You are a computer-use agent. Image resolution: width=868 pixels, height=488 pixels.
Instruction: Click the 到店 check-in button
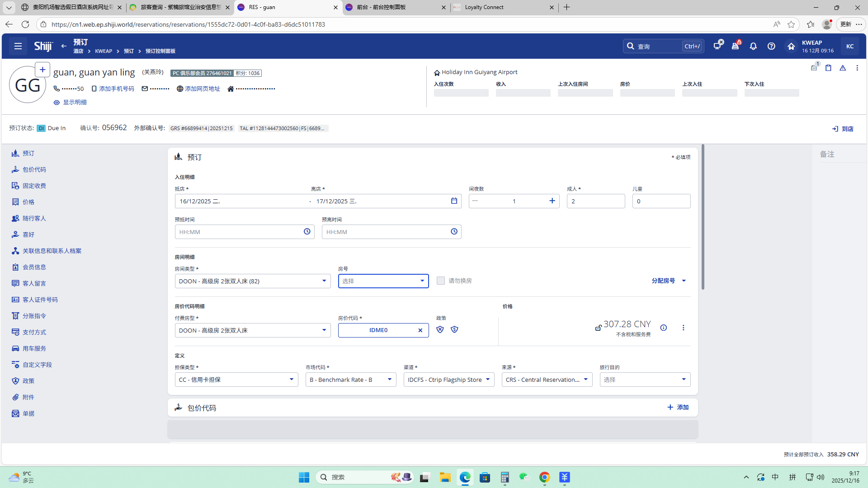tap(843, 129)
